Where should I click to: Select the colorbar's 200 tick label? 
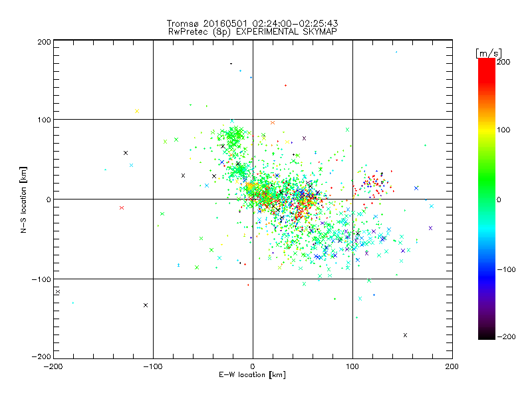[503, 62]
